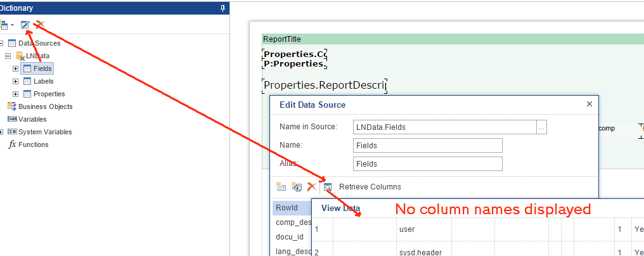
Task: Select Variables in Dictionary
Action: [x=32, y=119]
